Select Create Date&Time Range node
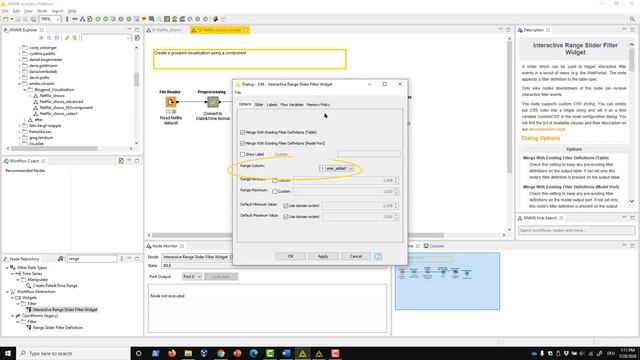The width and height of the screenshot is (640, 360). [x=55, y=285]
